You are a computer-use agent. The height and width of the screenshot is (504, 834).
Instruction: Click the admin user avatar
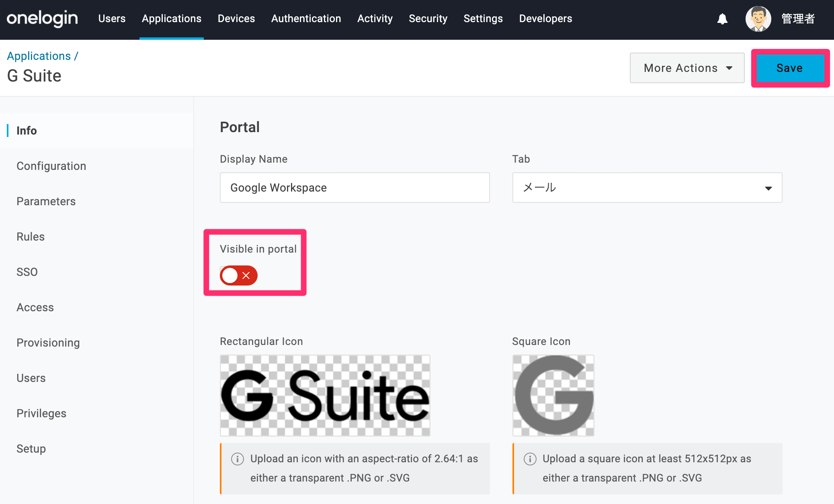pos(758,19)
